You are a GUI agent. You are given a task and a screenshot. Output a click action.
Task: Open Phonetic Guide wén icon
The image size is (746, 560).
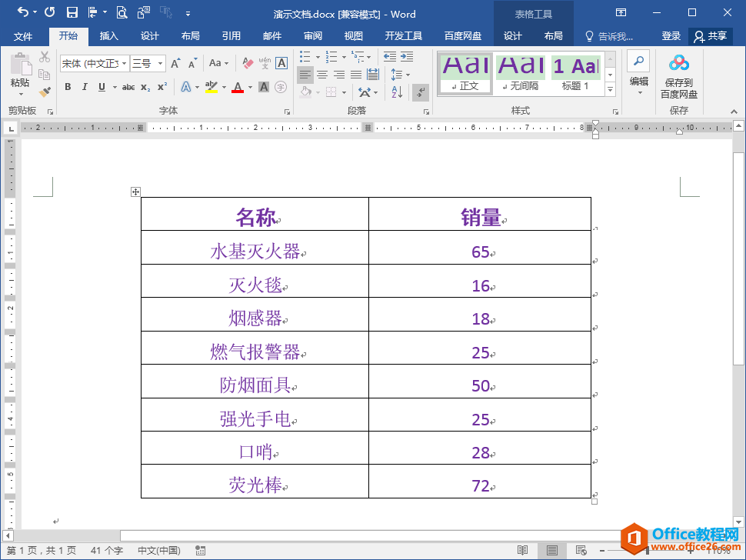tap(265, 63)
